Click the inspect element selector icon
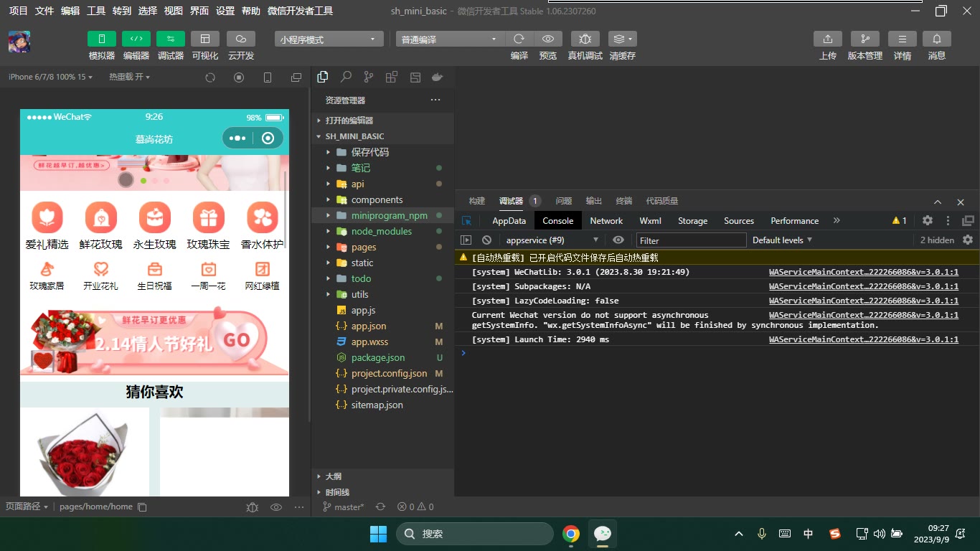The image size is (980, 551). 466,221
